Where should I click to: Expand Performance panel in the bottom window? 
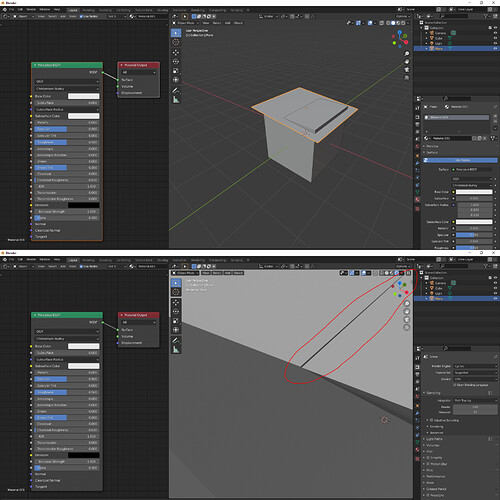(435, 476)
